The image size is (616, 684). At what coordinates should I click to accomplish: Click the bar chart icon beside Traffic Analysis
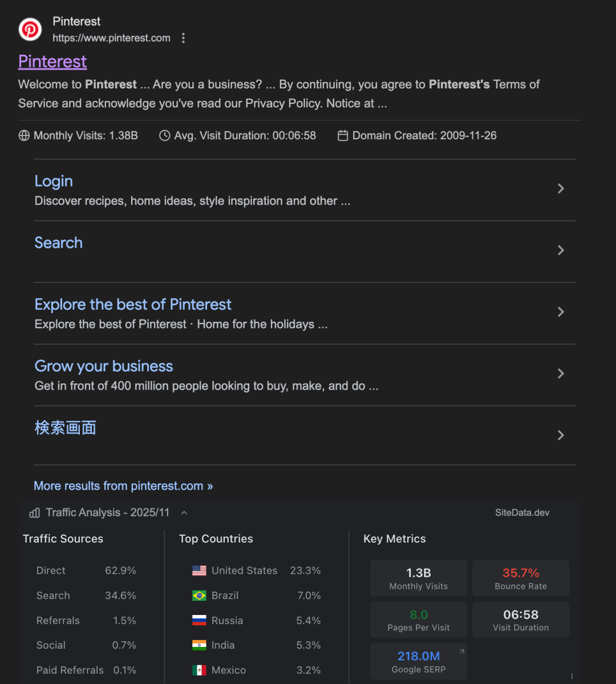(34, 513)
